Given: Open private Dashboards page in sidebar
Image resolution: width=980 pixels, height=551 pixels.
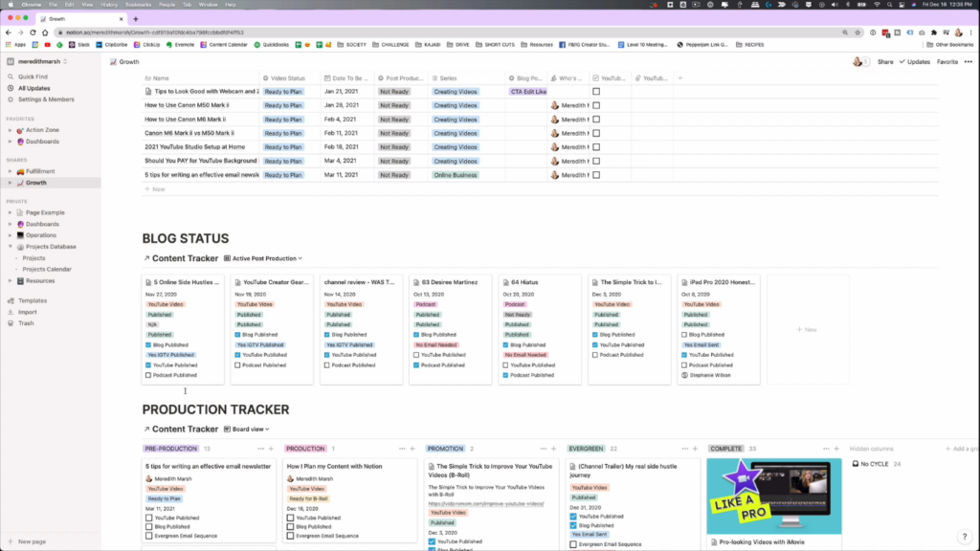Looking at the screenshot, I should (42, 224).
